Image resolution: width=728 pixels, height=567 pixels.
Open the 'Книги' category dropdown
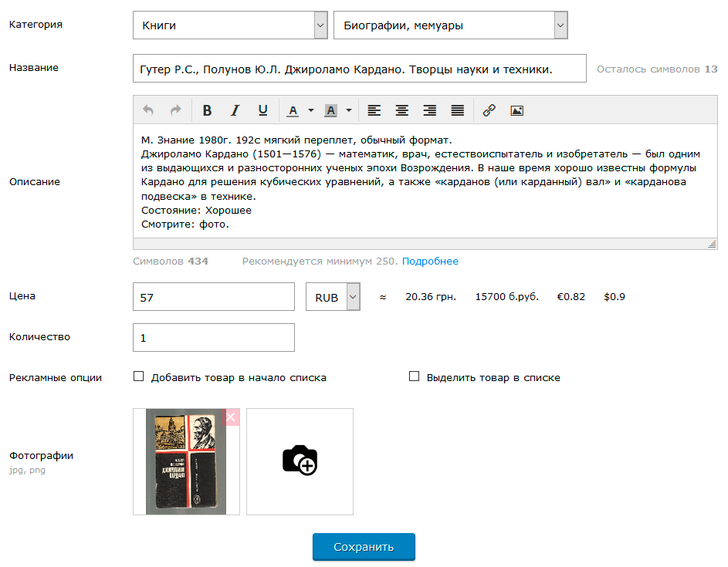point(230,25)
